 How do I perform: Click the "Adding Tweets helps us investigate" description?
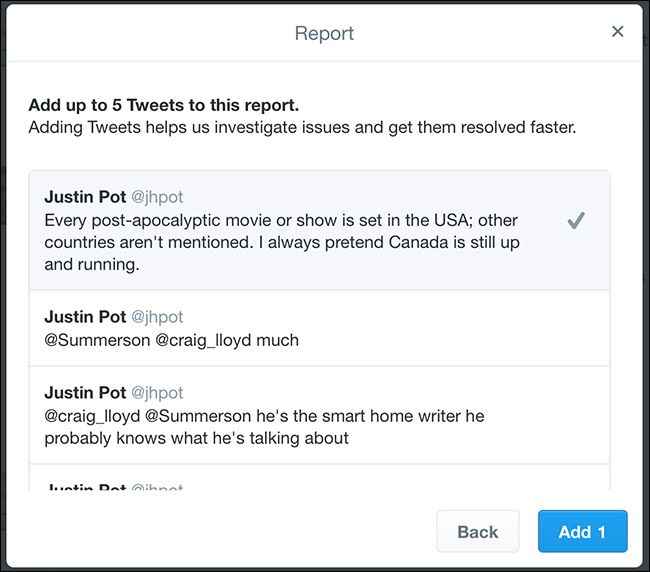(302, 128)
